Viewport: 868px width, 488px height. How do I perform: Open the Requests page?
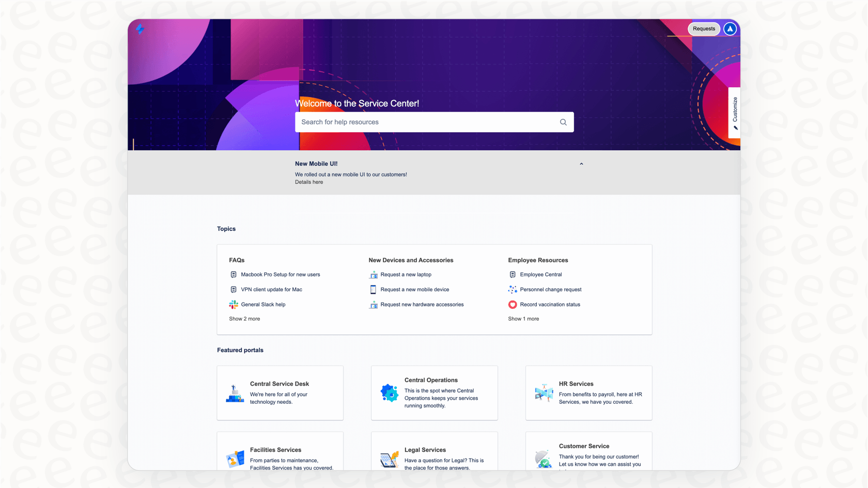[x=704, y=29]
